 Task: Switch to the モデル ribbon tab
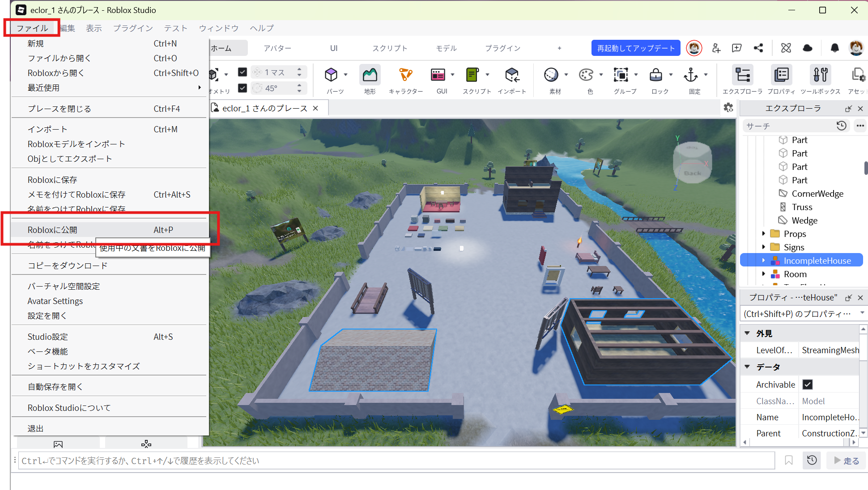tap(447, 48)
